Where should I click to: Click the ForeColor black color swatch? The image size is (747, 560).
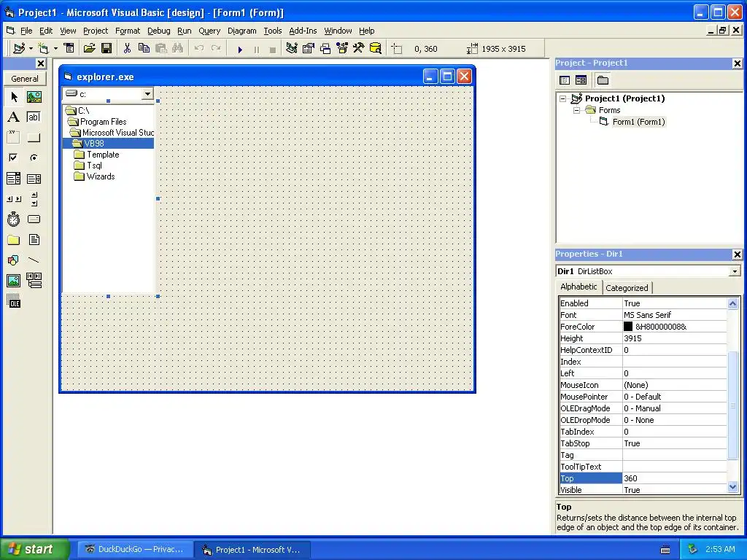point(628,327)
